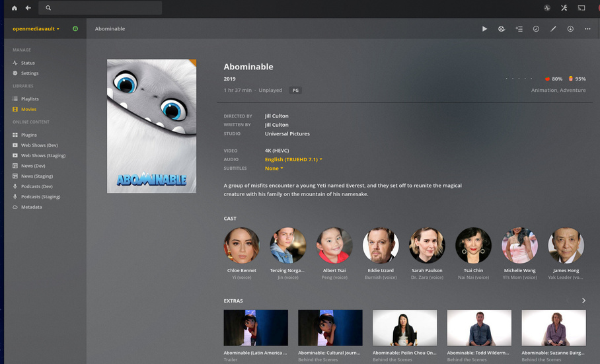The image size is (600, 364).
Task: Rate the movie using the star dots
Action: coord(519,79)
